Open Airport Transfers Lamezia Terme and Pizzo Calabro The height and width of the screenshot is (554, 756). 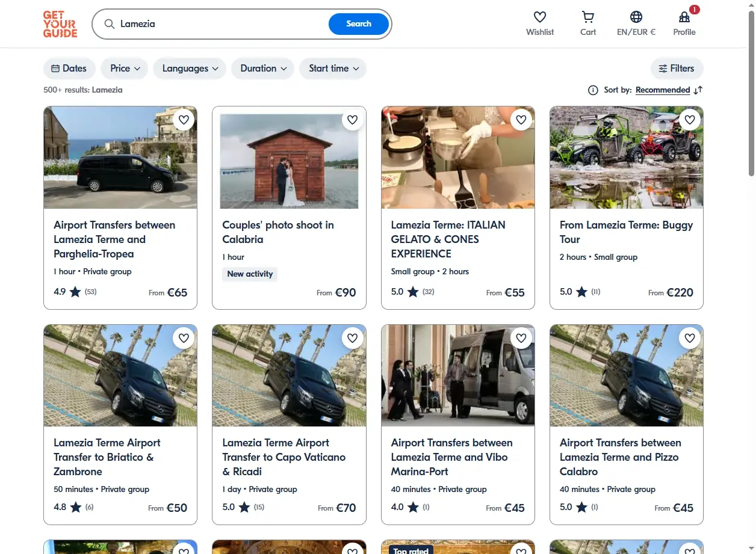(621, 457)
